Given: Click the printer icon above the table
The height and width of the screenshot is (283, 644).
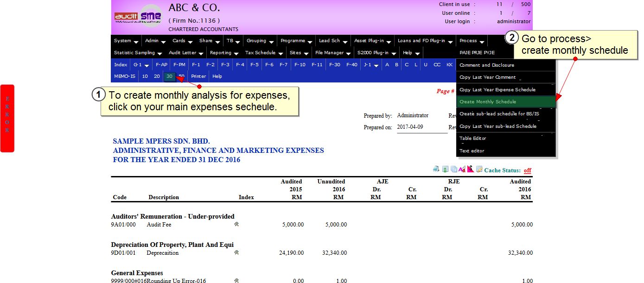Looking at the screenshot, I should point(436,170).
